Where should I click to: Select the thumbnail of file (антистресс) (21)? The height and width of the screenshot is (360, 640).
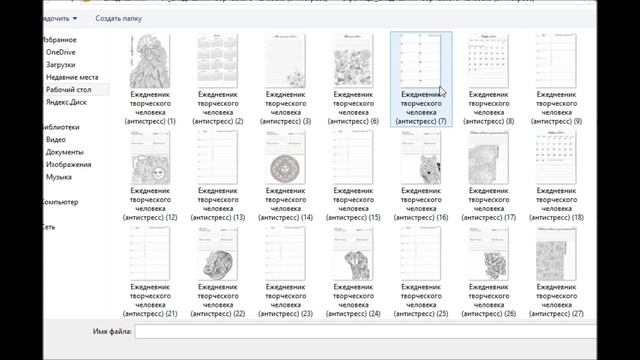click(x=150, y=253)
